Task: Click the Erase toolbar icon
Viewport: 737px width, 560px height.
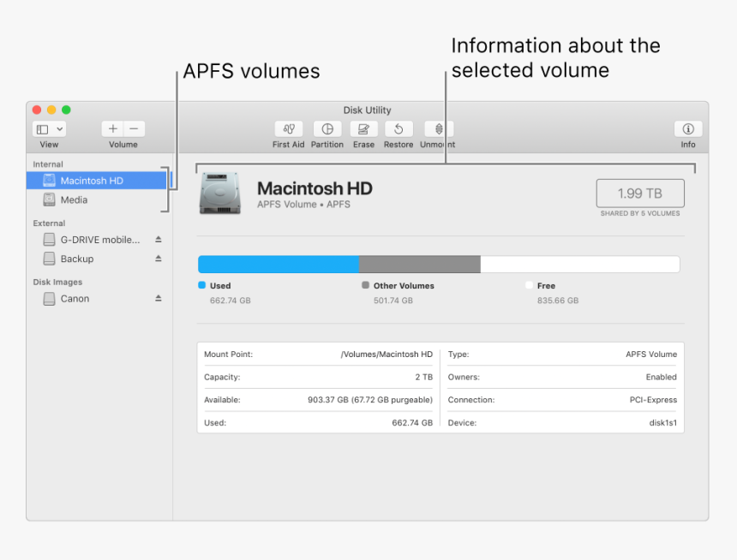Action: point(364,128)
